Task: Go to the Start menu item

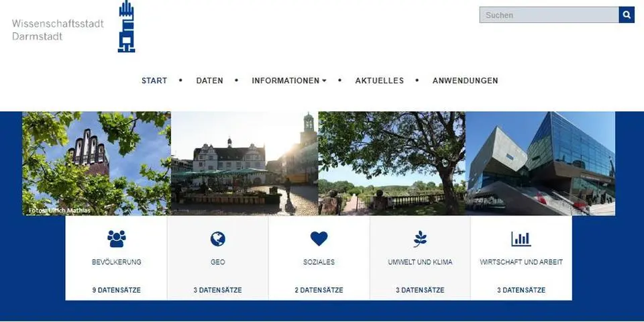Action: click(x=154, y=80)
